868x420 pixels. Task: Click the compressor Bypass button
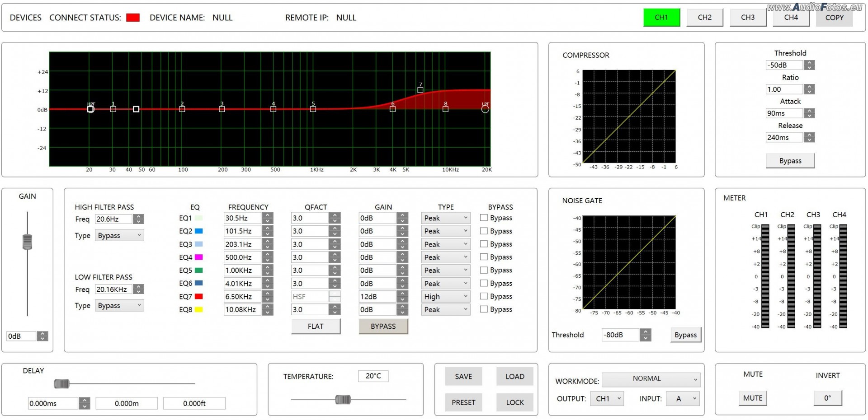pyautogui.click(x=790, y=161)
